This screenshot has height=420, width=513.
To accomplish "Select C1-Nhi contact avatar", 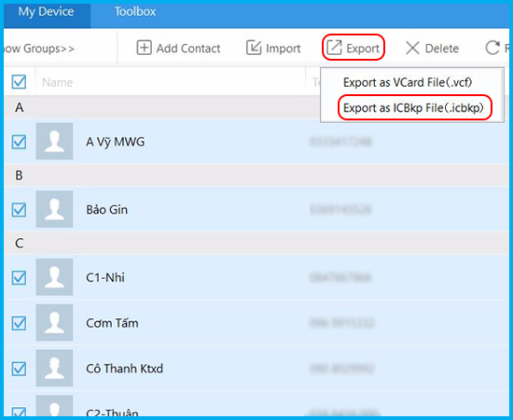I will click(54, 277).
